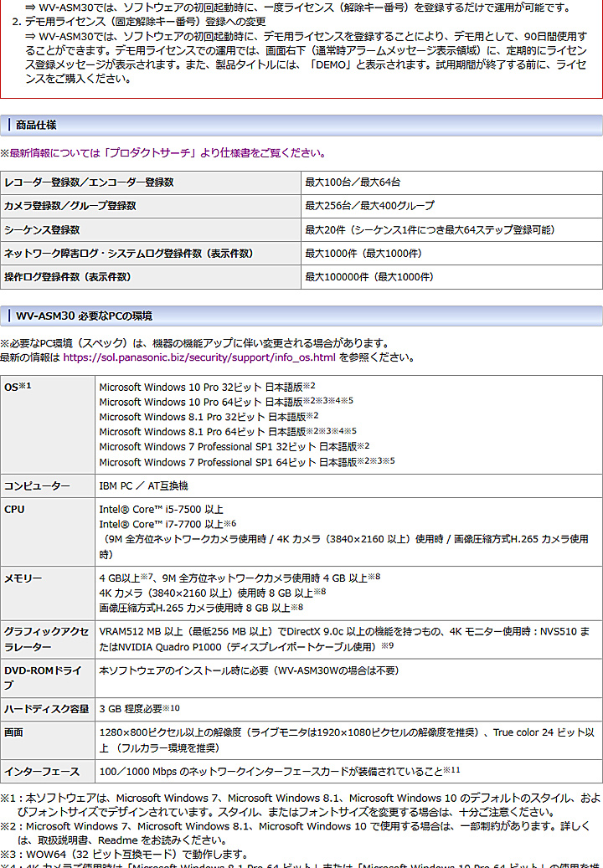Click the ネットワーク障害ログ・システムログ登録件数 cell
This screenshot has width=603, height=868.
[151, 254]
